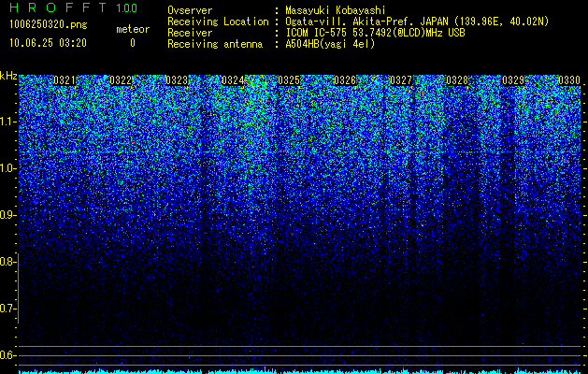Screen dimensions: 588x374
Task: Click the meteor count value 0
Action: [133, 43]
